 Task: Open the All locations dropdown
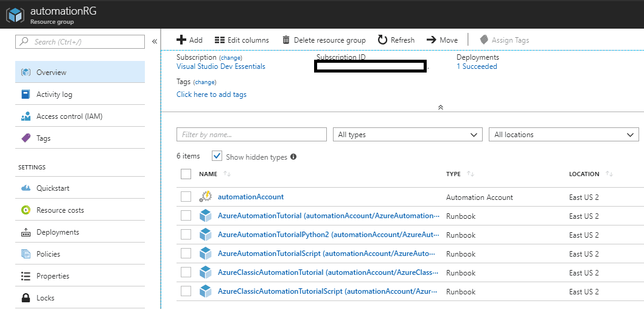point(564,135)
